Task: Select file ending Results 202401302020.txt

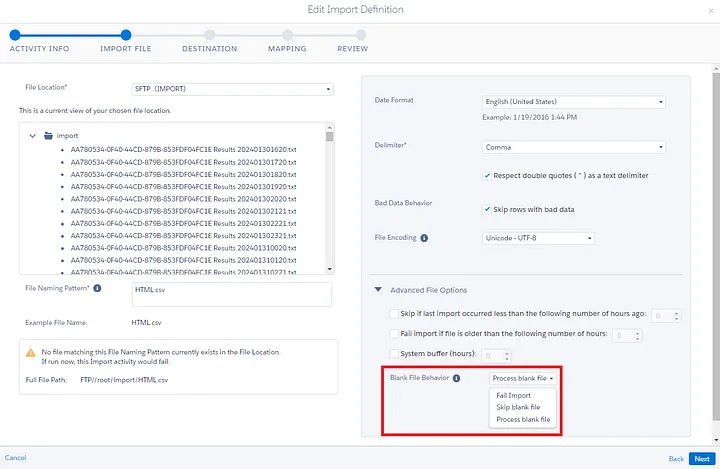Action: pyautogui.click(x=183, y=199)
